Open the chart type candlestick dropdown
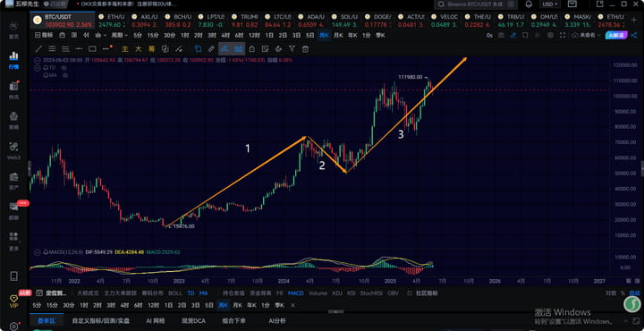 click(x=100, y=35)
